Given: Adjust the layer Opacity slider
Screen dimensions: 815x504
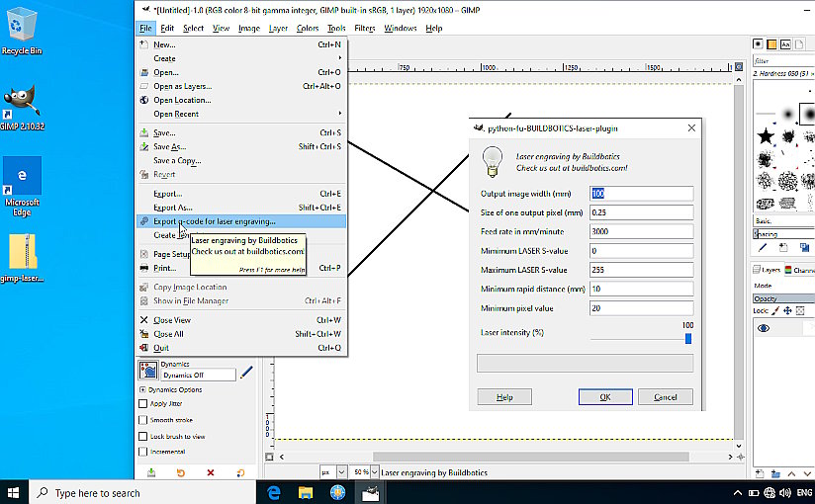Looking at the screenshot, I should point(783,298).
